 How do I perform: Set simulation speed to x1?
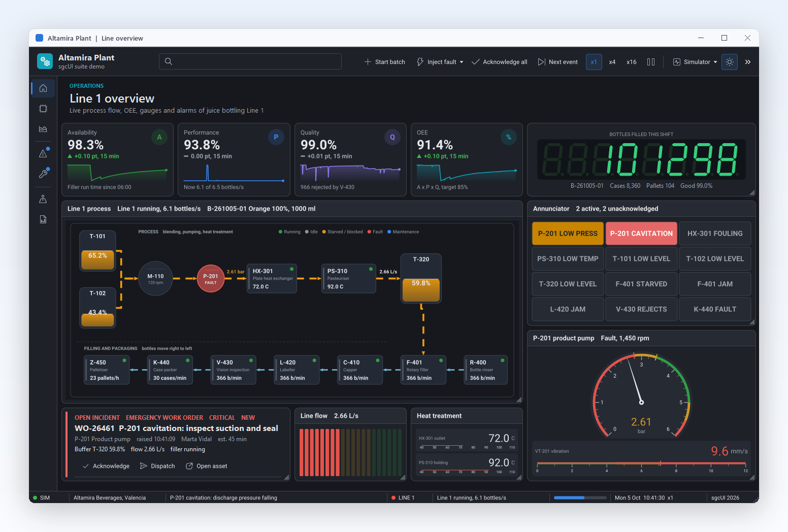pos(594,62)
